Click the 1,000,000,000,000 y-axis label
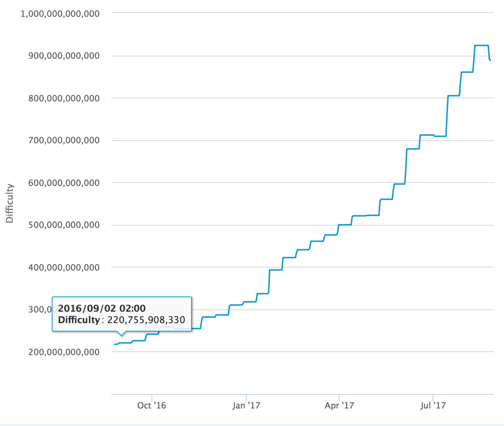The image size is (504, 426). coord(60,14)
